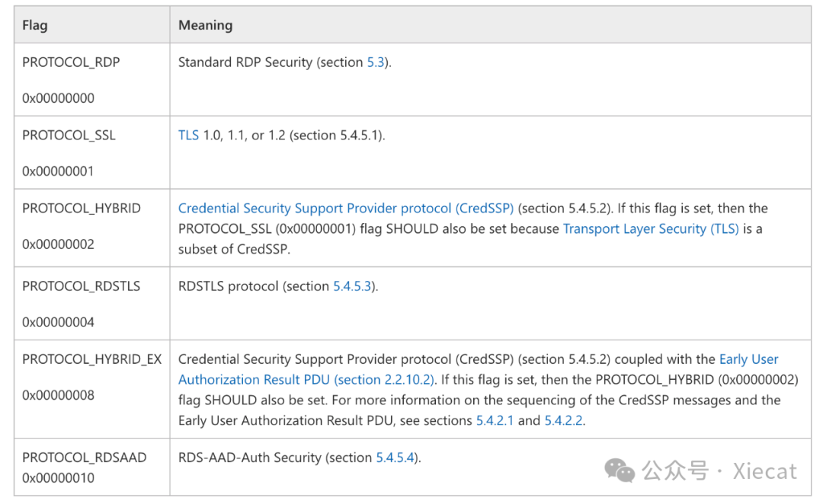This screenshot has height=504, width=823.
Task: Follow the Transport Layer Security (TLS) link
Action: click(650, 228)
